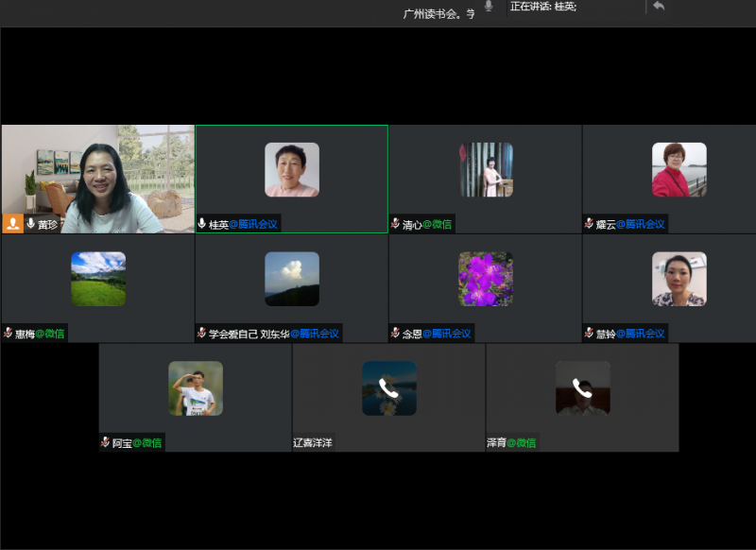Click the phone icon on 泽育's tile
The width and height of the screenshot is (756, 550).
click(582, 387)
